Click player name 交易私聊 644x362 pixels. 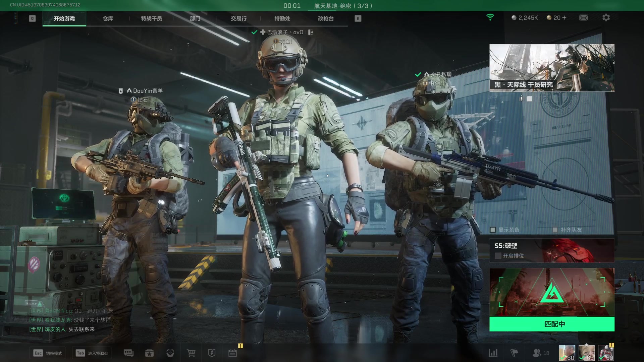click(x=441, y=74)
